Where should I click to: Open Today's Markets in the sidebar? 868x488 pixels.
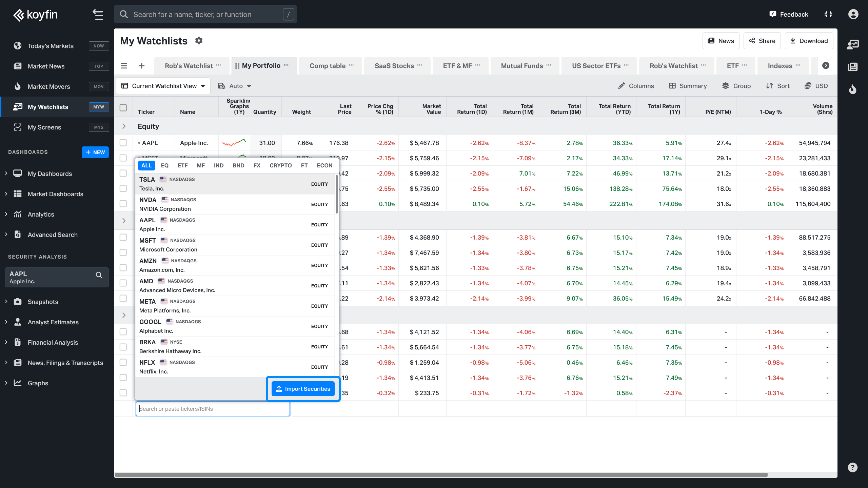click(x=57, y=46)
